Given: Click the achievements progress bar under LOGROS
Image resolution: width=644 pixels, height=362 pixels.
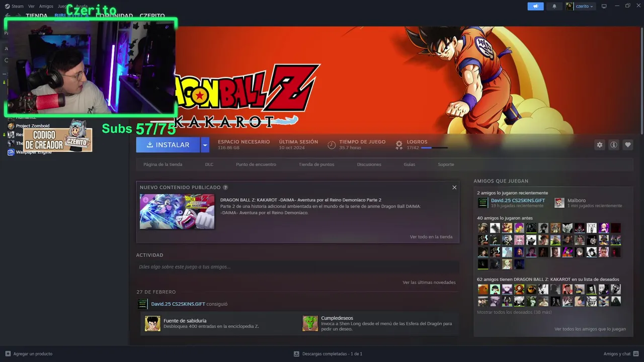Looking at the screenshot, I should [x=434, y=148].
